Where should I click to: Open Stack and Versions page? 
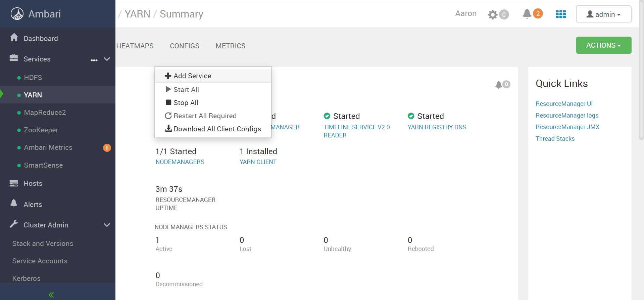[43, 244]
